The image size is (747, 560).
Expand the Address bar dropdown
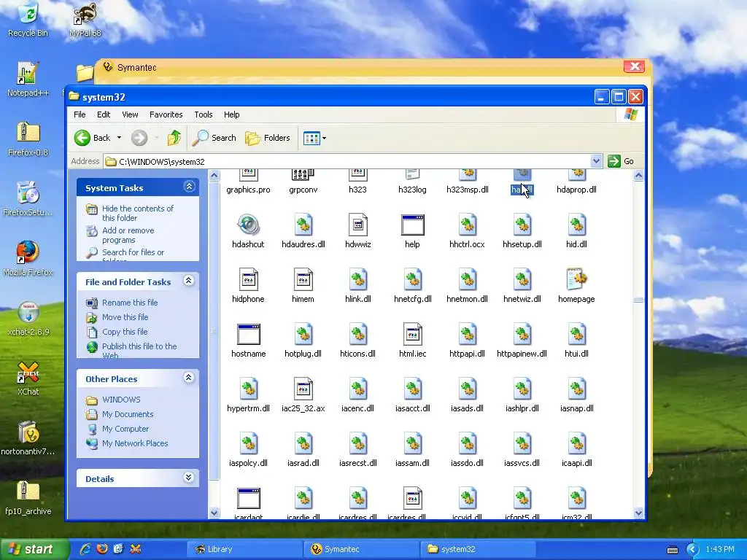(596, 161)
